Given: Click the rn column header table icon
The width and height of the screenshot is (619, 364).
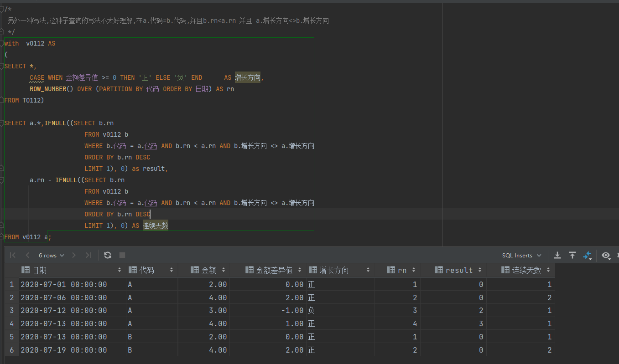Looking at the screenshot, I should click(391, 270).
